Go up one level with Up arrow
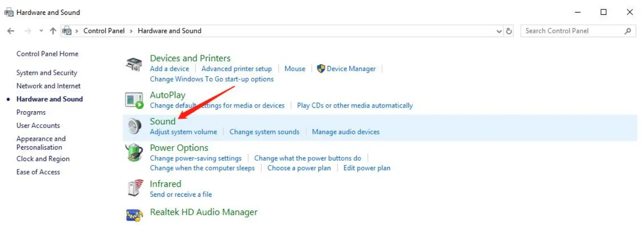 pyautogui.click(x=53, y=31)
